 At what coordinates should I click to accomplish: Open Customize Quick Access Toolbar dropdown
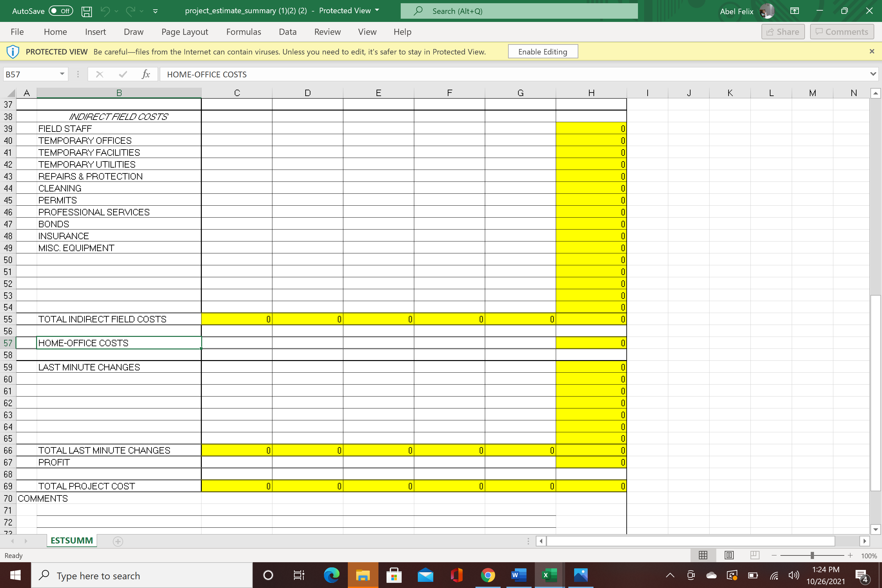point(155,11)
